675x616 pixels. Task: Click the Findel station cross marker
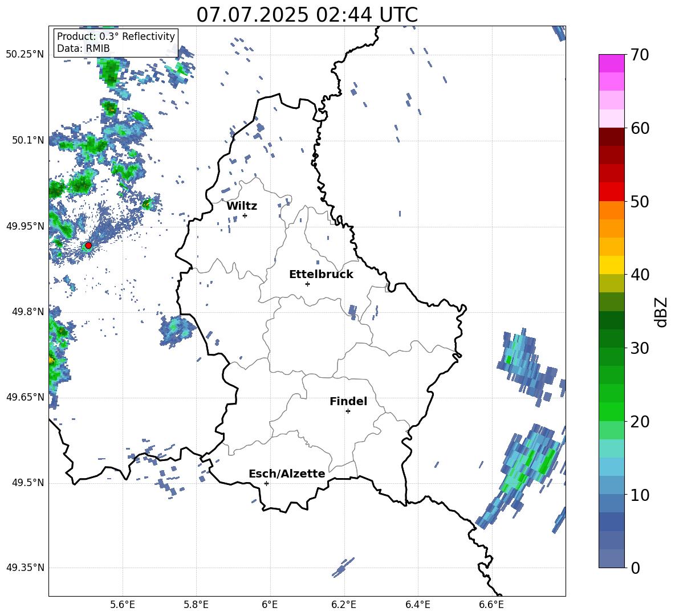coord(348,411)
